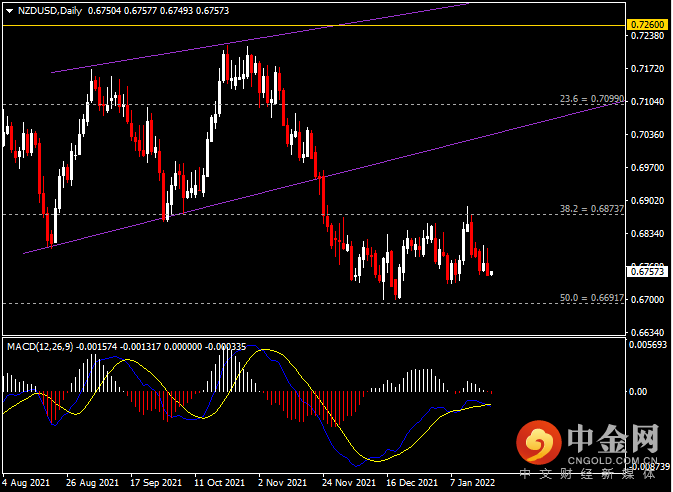Click the 16 Dec 2021 date marker
673x492 pixels.
[x=410, y=482]
